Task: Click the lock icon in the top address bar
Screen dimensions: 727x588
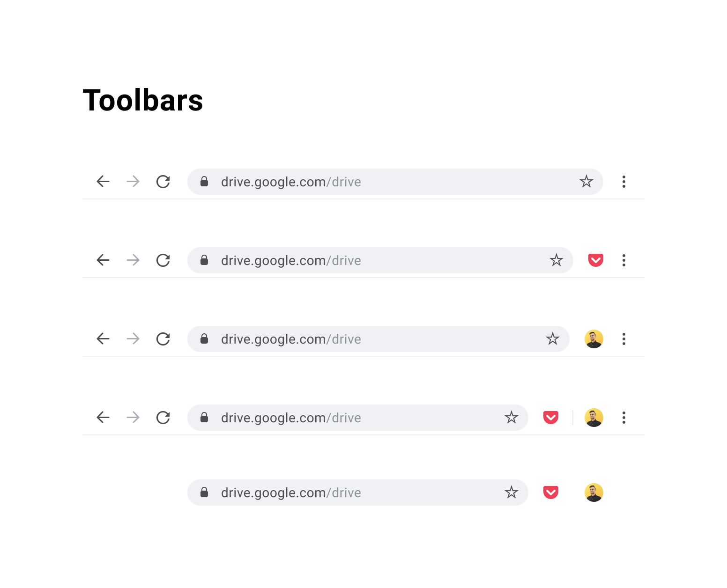Action: coord(205,182)
